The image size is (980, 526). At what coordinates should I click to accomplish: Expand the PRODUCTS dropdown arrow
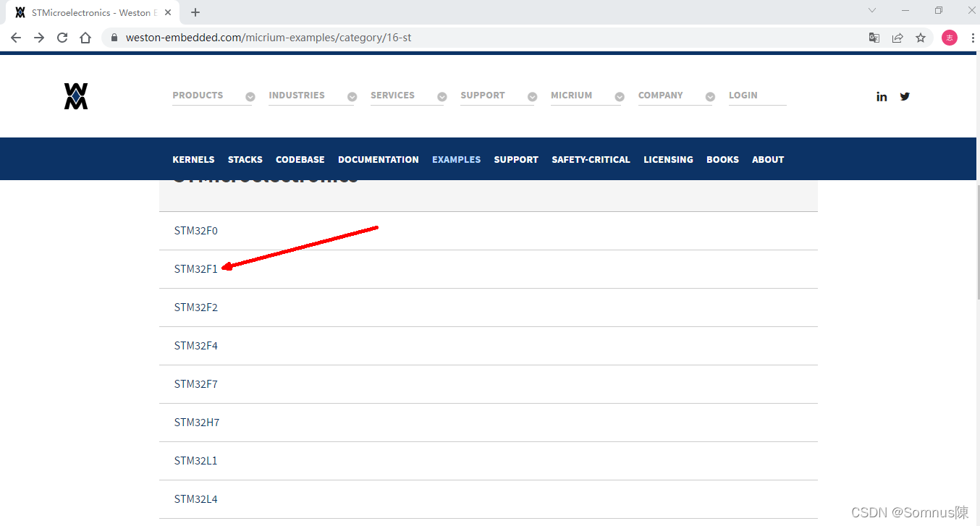coord(250,96)
